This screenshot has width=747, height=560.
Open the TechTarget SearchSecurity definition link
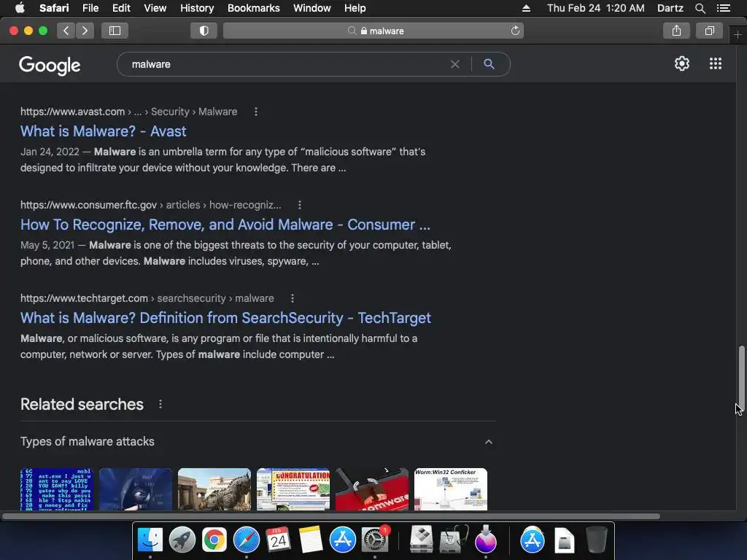(226, 318)
